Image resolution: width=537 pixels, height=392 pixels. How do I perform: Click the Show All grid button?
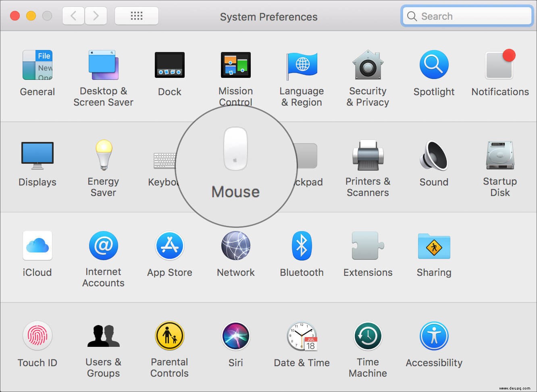[x=137, y=16]
